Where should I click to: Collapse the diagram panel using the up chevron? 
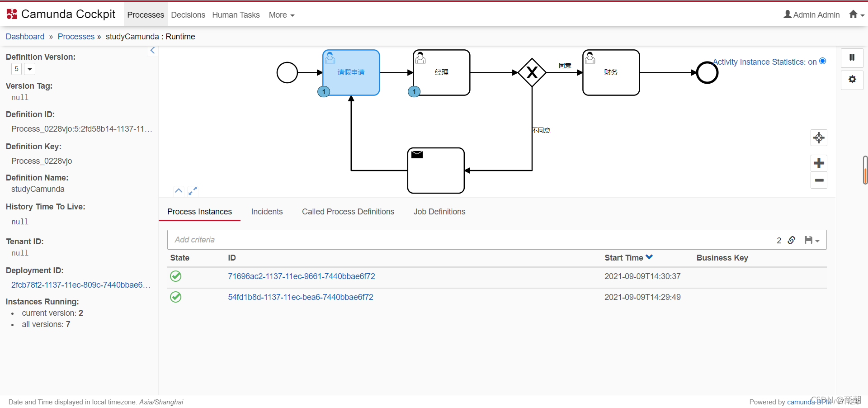[x=179, y=191]
